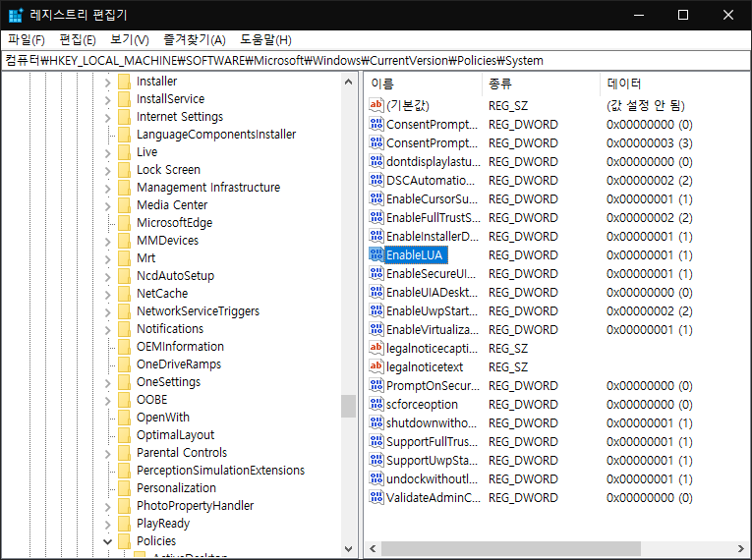Image resolution: width=752 pixels, height=560 pixels.
Task: Expand the NetCache key
Action: click(108, 295)
